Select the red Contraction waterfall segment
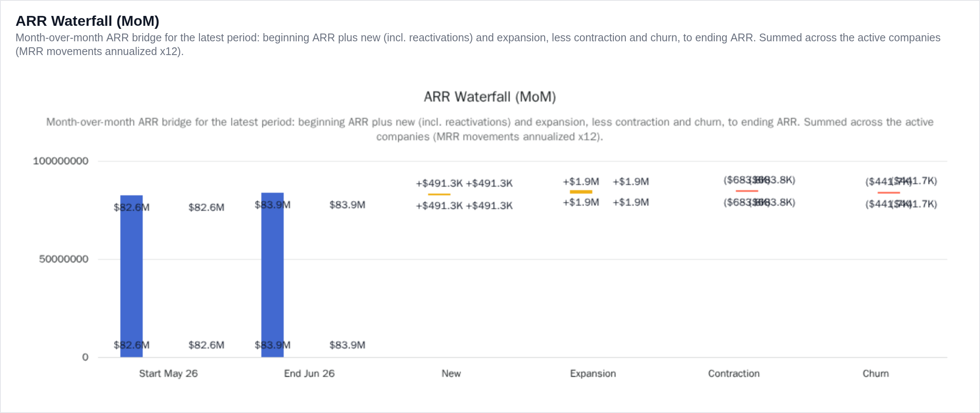The width and height of the screenshot is (980, 413). pos(747,191)
